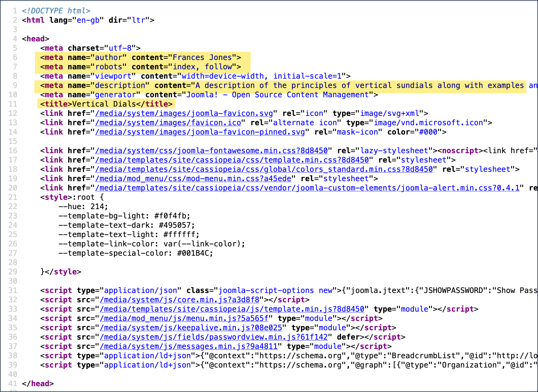Click the style :root opening line
This screenshot has width=538, height=392.
coord(72,197)
